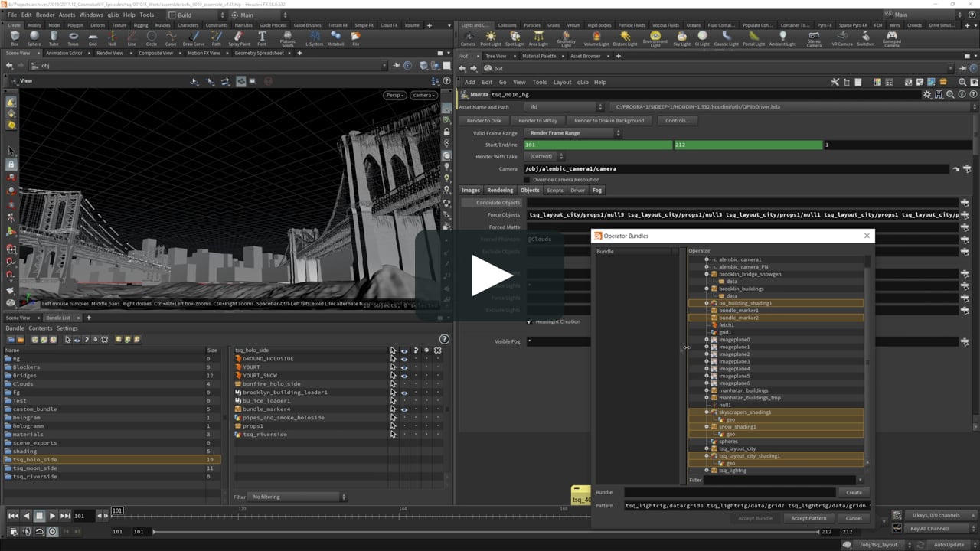980x551 pixels.
Task: Select the Grid shelf tool
Action: tap(93, 38)
